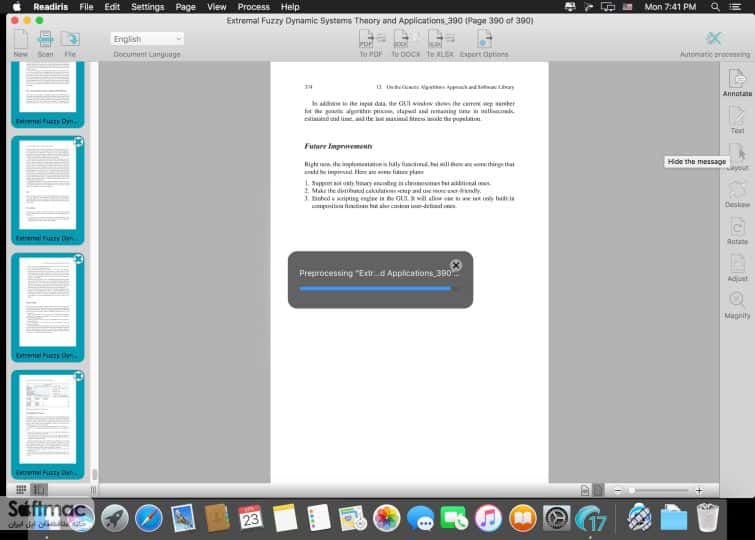
Task: Toggle Automatic processing
Action: 715,43
